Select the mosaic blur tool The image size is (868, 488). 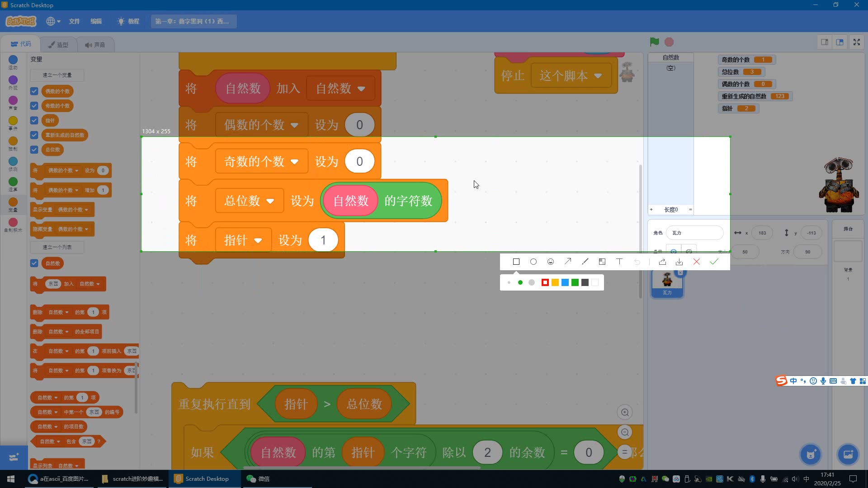tap(602, 262)
